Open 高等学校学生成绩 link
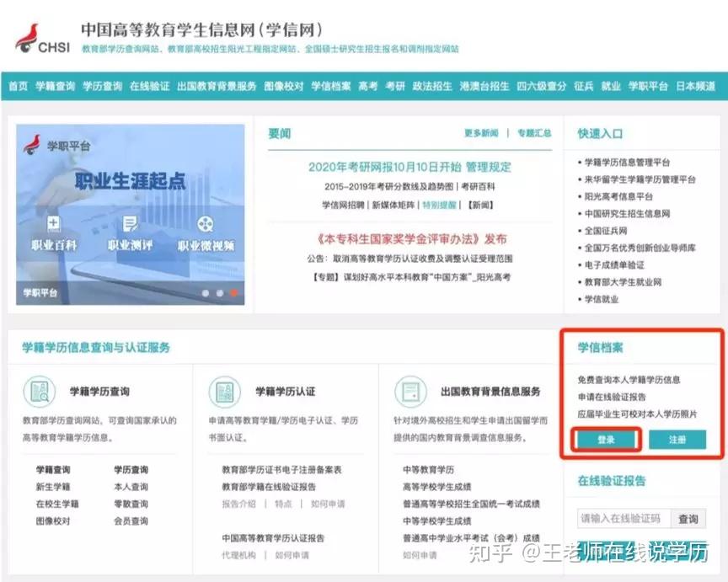The width and height of the screenshot is (728, 582). (x=437, y=487)
